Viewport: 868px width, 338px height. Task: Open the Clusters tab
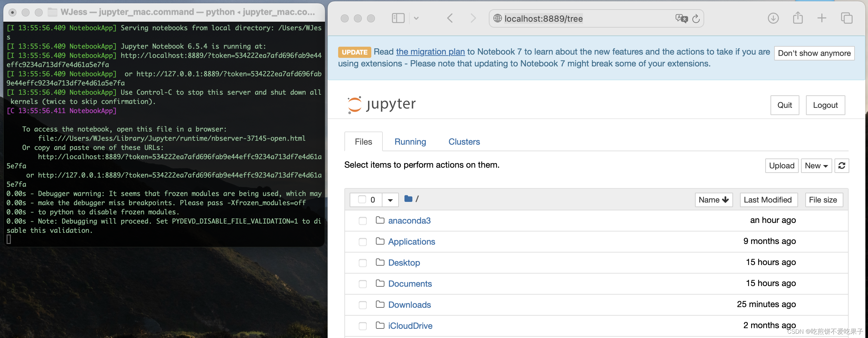464,142
